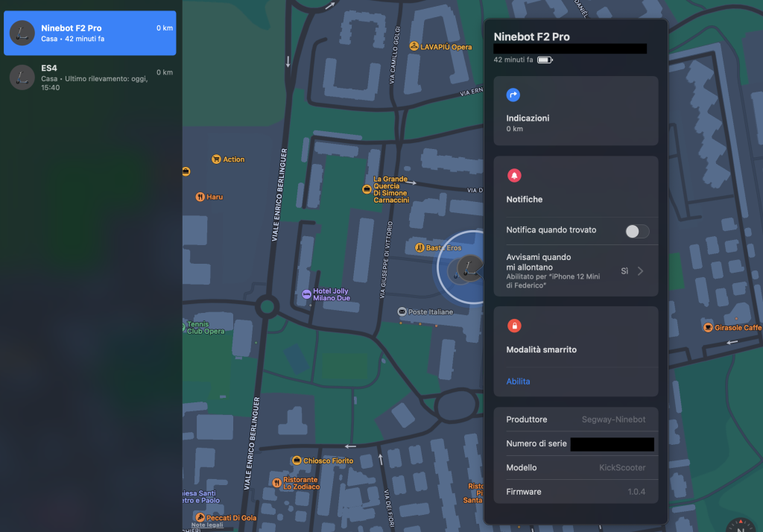Viewport: 763px width, 532px height.
Task: Click the red Modalità smarrito lock icon
Action: tap(514, 326)
